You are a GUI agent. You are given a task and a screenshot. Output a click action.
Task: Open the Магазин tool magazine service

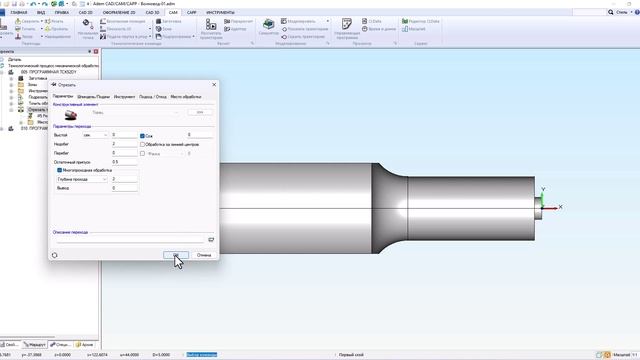(x=413, y=29)
